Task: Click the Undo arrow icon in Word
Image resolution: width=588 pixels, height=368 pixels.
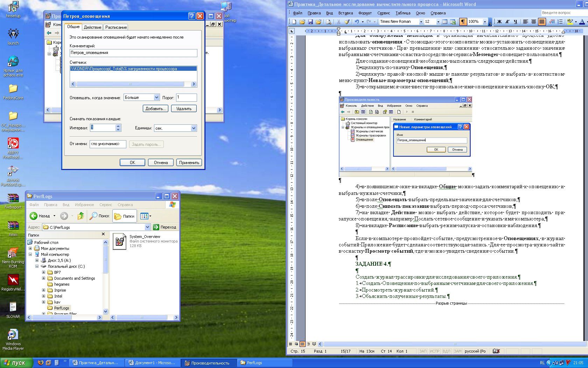Action: (357, 22)
